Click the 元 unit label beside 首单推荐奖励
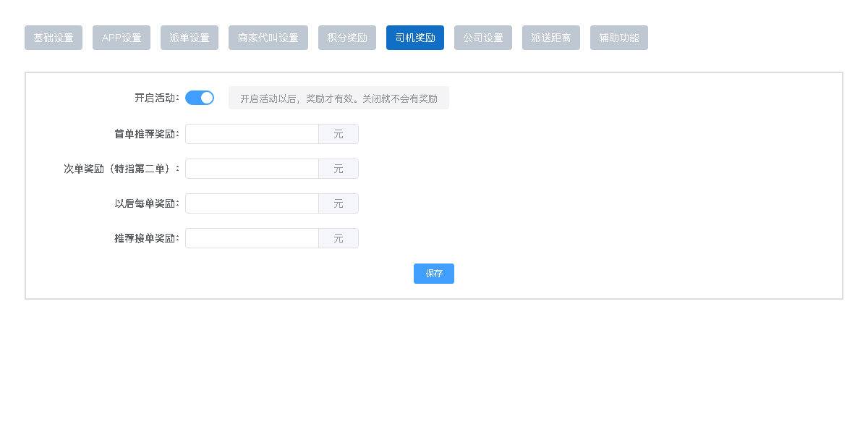868x430 pixels. tap(338, 134)
